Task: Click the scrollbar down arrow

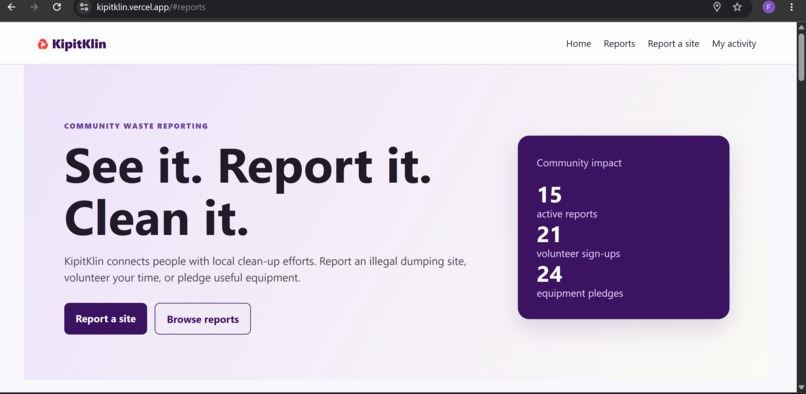Action: tap(801, 387)
